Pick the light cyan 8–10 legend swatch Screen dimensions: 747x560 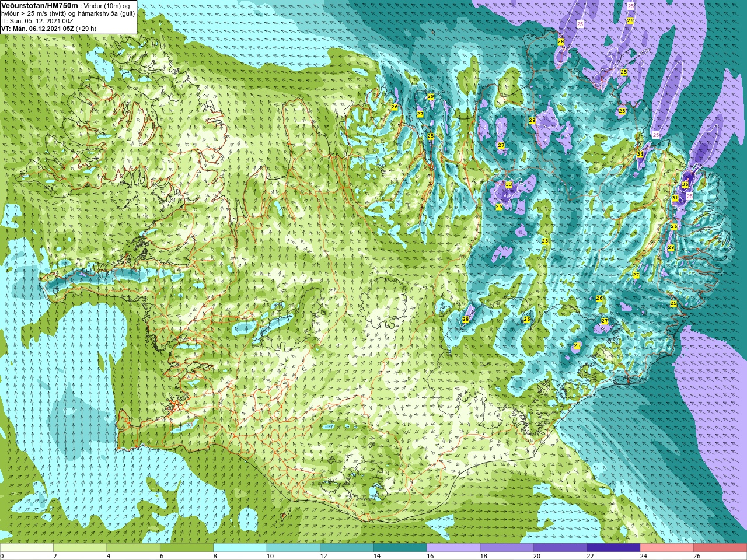240,548
